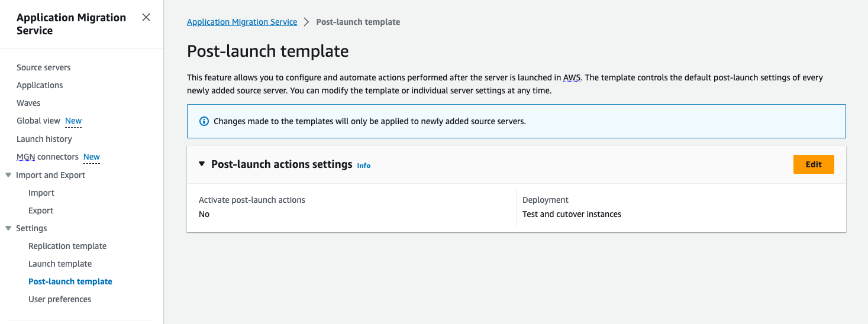Collapse Post-launch actions settings section
The image size is (868, 324).
[202, 164]
